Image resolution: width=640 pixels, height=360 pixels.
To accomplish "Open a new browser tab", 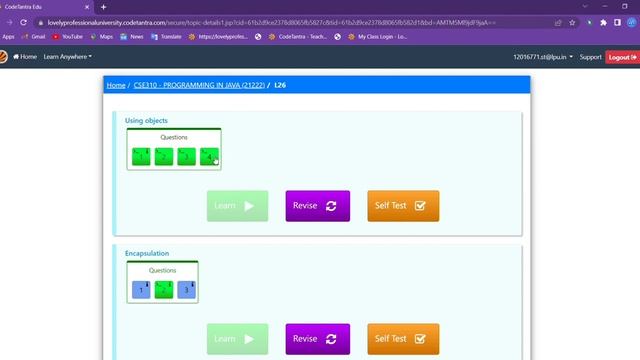I will [x=103, y=7].
